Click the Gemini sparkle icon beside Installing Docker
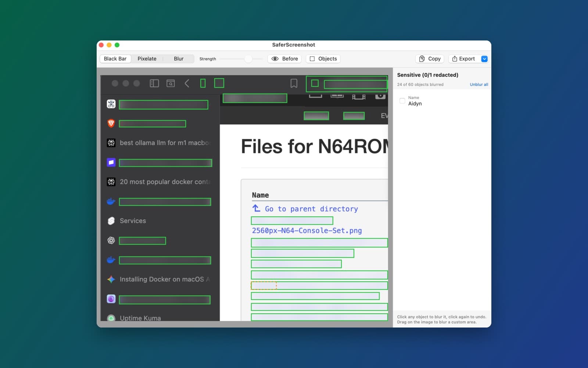This screenshot has height=368, width=588. pyautogui.click(x=111, y=279)
